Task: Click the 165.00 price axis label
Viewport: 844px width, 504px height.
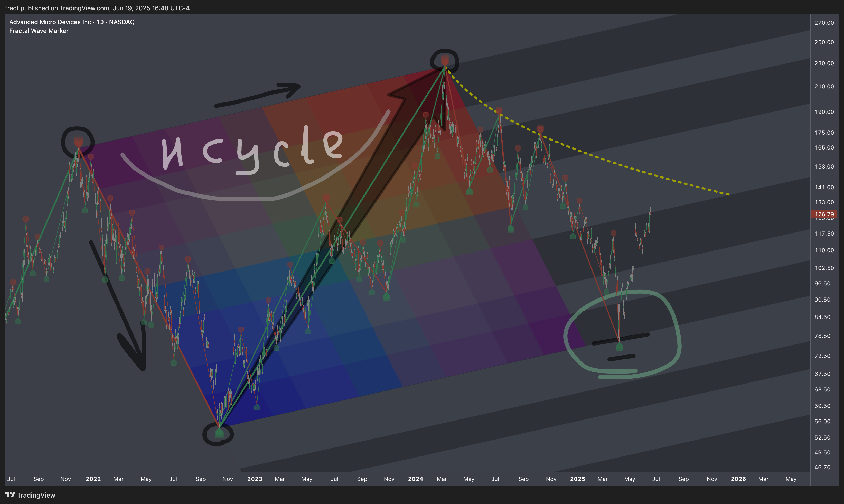Action: tap(824, 147)
